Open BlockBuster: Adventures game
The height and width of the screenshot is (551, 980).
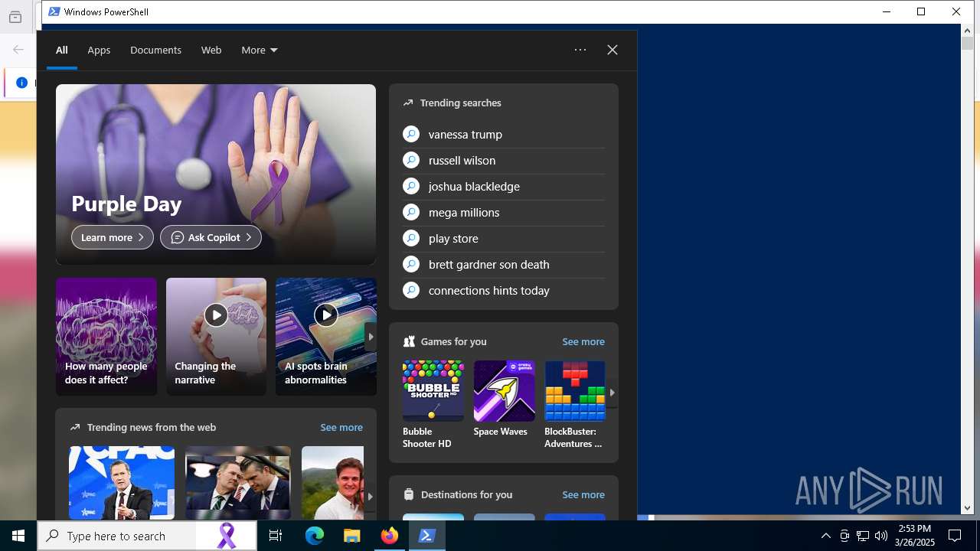click(575, 405)
